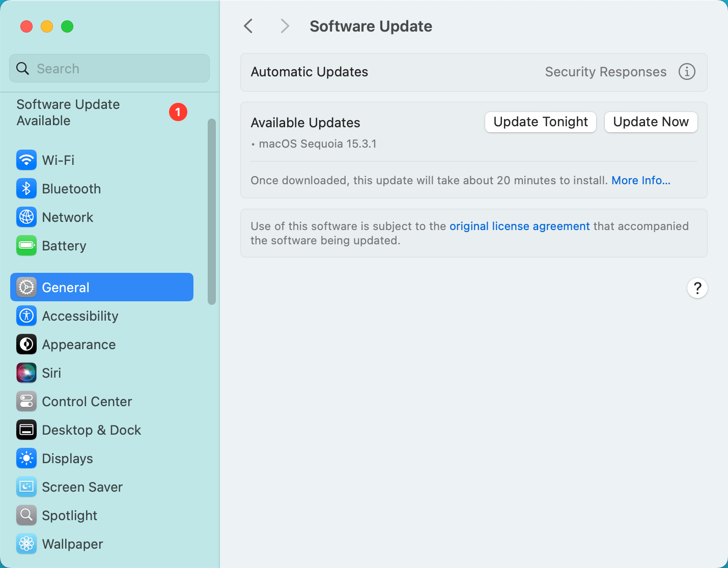Image resolution: width=728 pixels, height=568 pixels.
Task: Click the Update Now button
Action: (x=651, y=122)
